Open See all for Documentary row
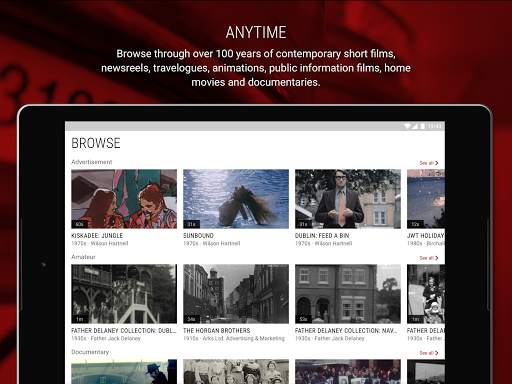 click(x=429, y=353)
